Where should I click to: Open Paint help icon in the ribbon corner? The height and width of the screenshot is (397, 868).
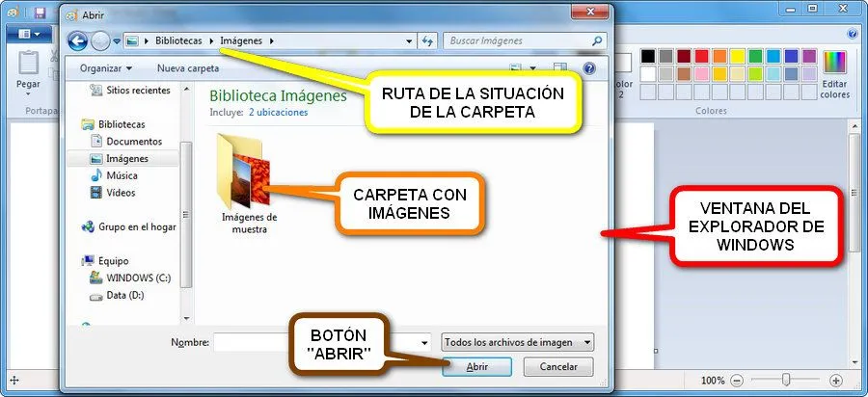pos(853,35)
